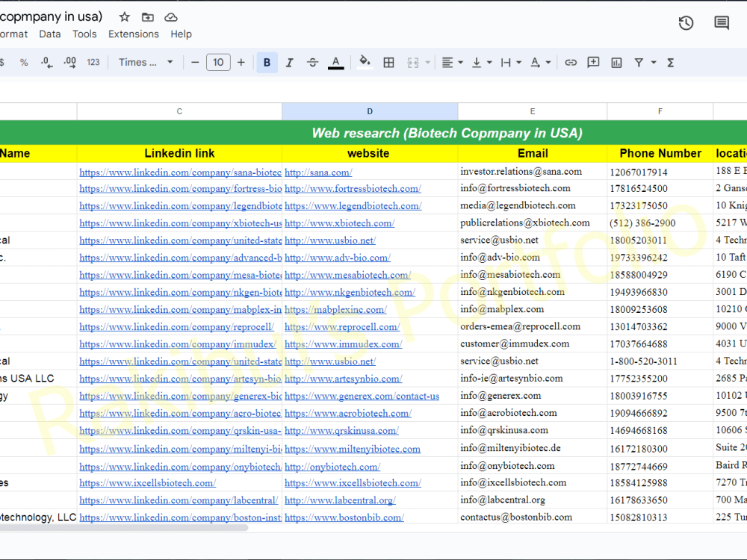This screenshot has height=560, width=747.
Task: Increase font size with plus button
Action: tap(241, 63)
